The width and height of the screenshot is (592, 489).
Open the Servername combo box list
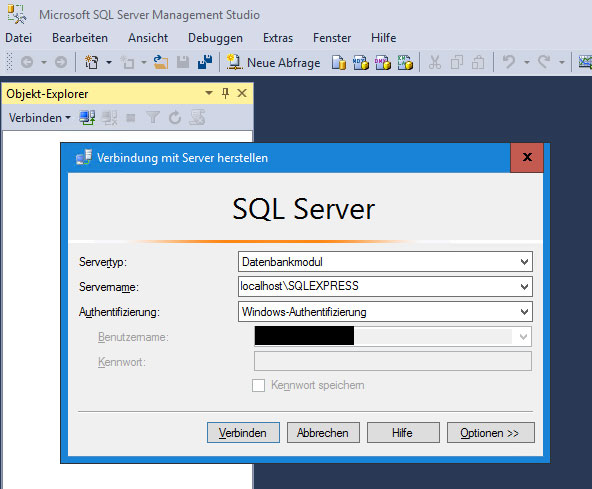(x=524, y=287)
